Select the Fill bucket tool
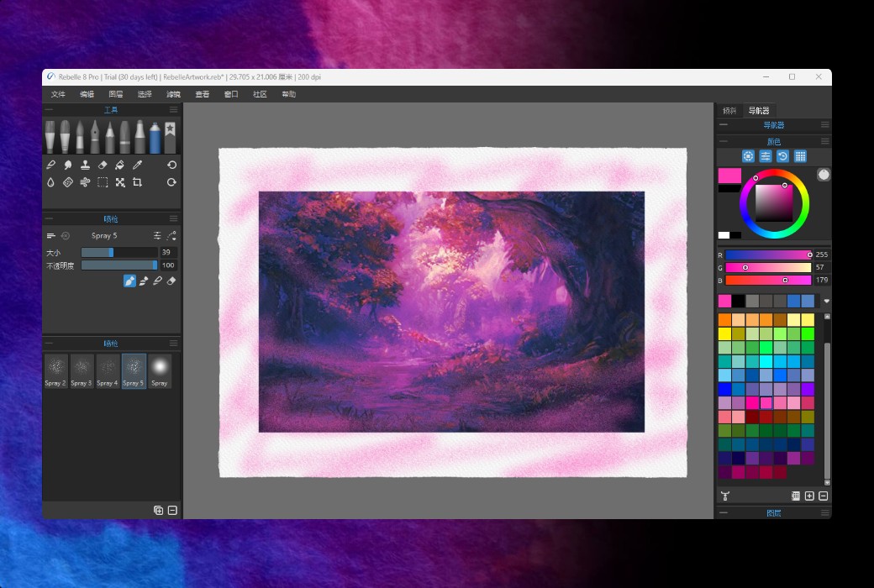The height and width of the screenshot is (588, 874). 120,165
